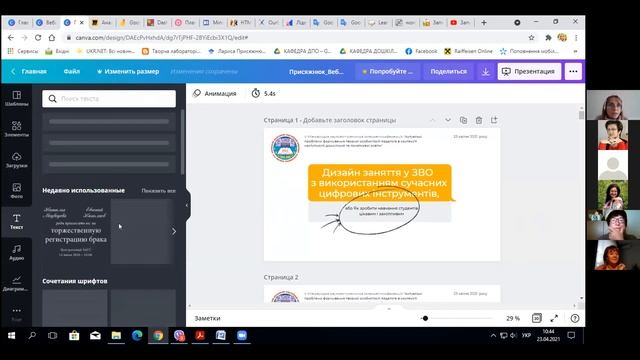Click the Download arrow icon in header
This screenshot has width=640, height=360.
click(485, 71)
